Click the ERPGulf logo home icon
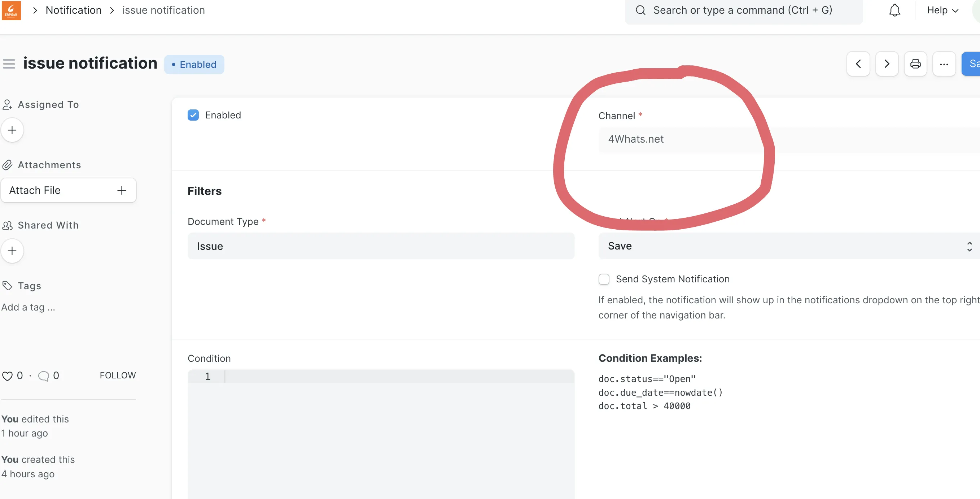The image size is (980, 499). coord(11,10)
